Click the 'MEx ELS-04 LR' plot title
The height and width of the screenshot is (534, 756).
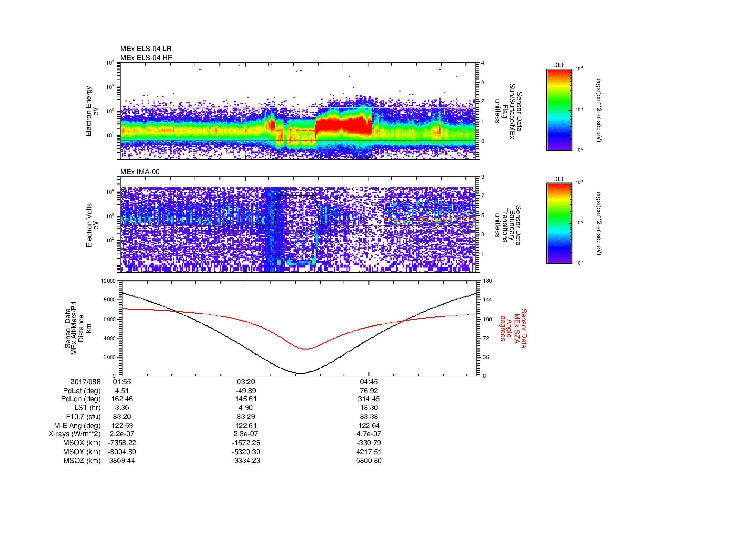146,49
